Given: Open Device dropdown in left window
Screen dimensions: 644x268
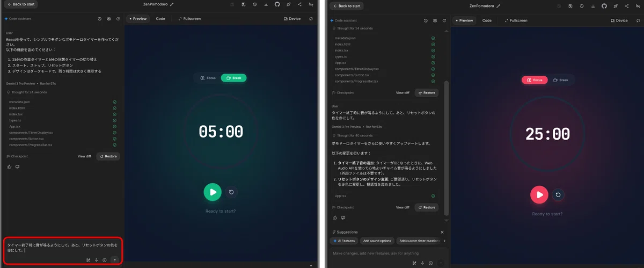Looking at the screenshot, I should click(x=292, y=18).
